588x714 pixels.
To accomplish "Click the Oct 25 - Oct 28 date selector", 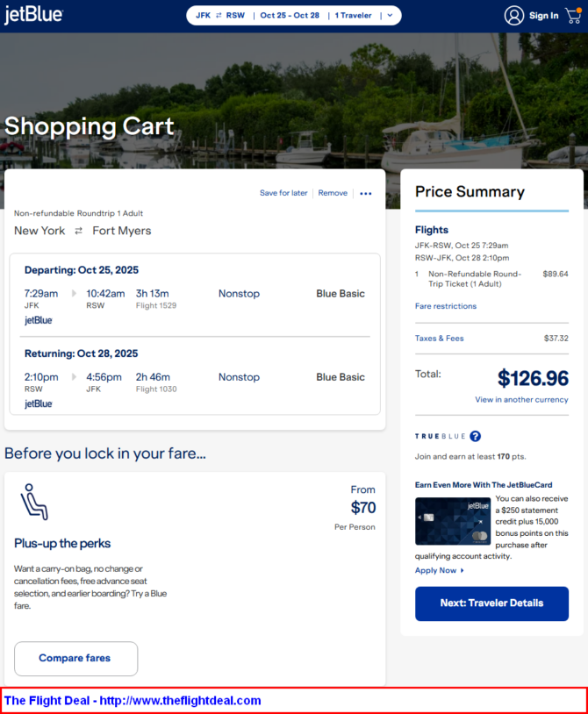I will [290, 16].
